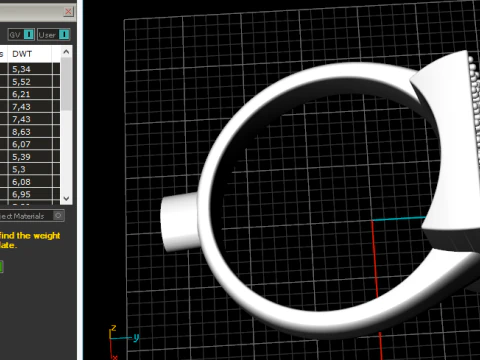Screen dimensions: 480x360
Task: Select the 5,3 DWT row
Action: click(30, 169)
